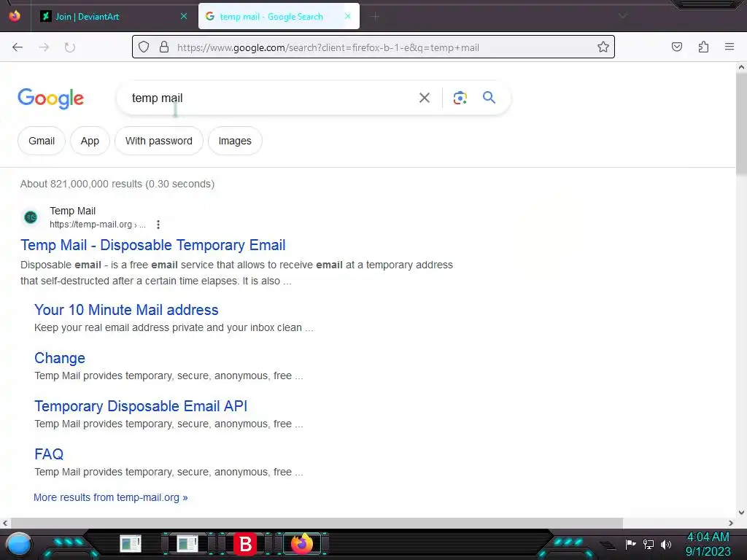Click the About 821,000,000 results text
747x560 pixels.
click(x=117, y=184)
